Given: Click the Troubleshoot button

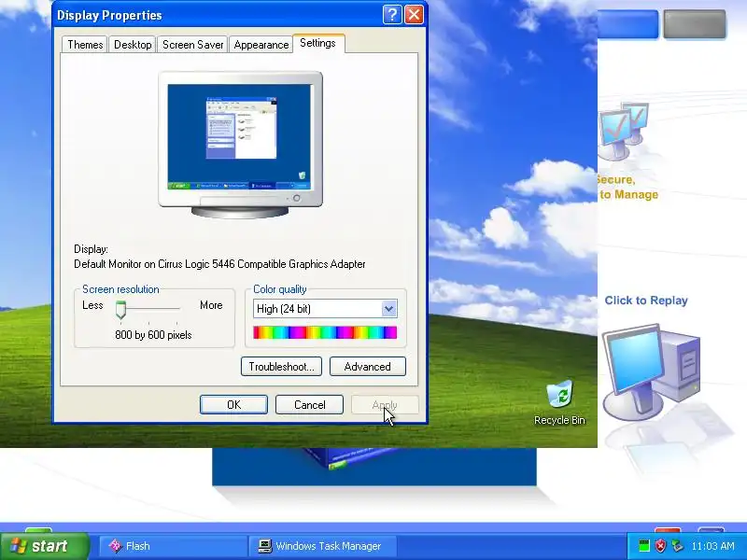Looking at the screenshot, I should pos(281,367).
